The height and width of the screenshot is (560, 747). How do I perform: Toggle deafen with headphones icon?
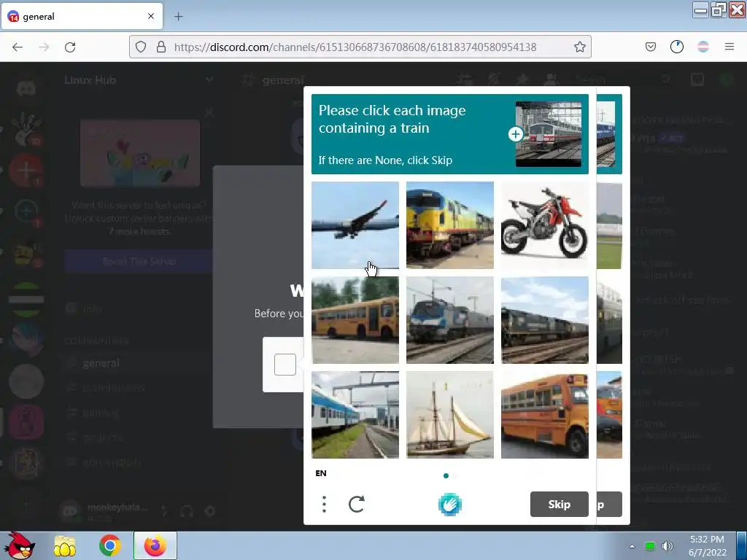[x=187, y=511]
